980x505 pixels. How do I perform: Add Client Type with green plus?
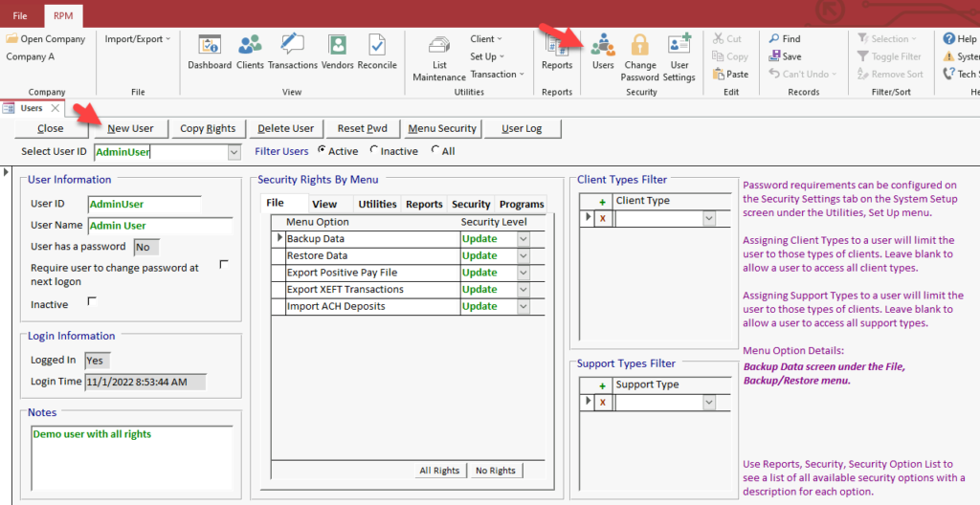tap(603, 202)
